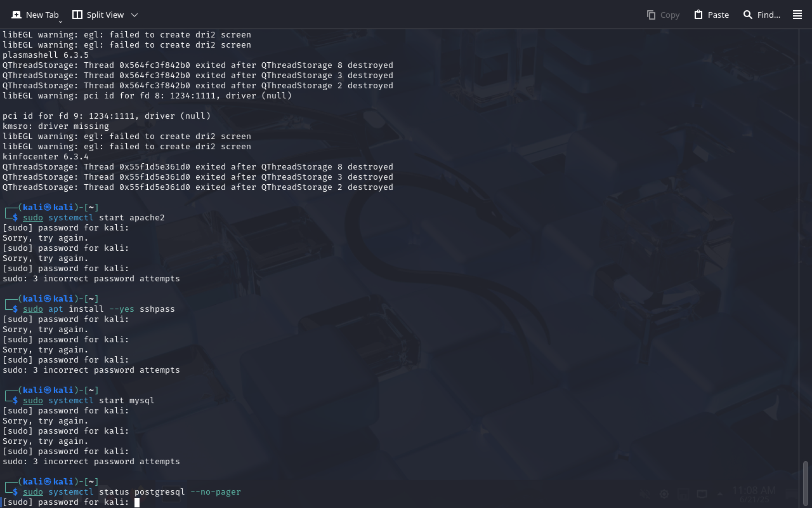Click the faded wired network tray icon
The image size is (812, 508).
[702, 494]
